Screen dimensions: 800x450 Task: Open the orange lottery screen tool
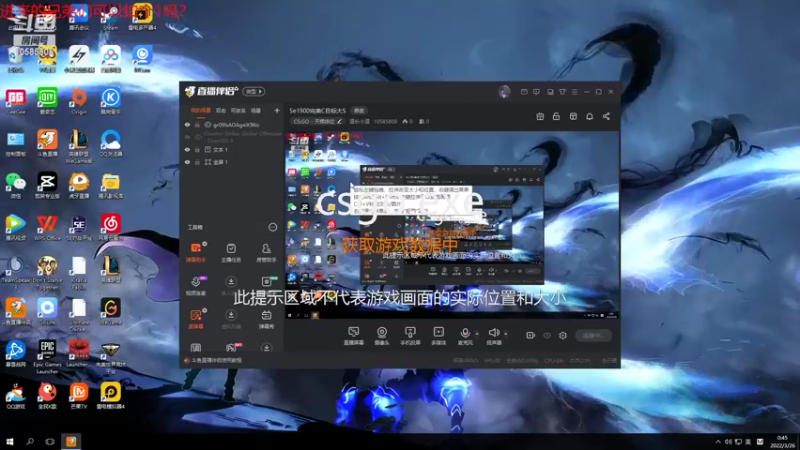coord(196,319)
